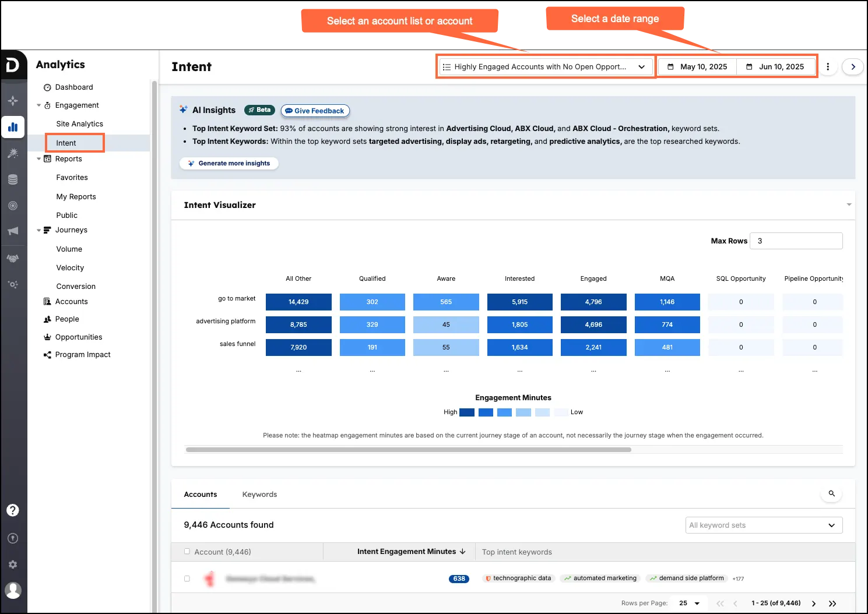Viewport: 868px width, 614px height.
Task: Open the Help question-mark icon in sidebar
Action: click(13, 510)
